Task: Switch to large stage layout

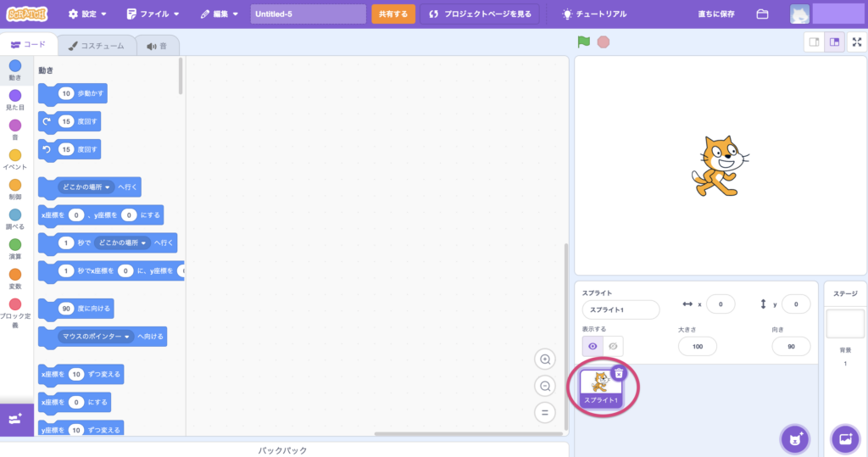Action: pos(834,42)
